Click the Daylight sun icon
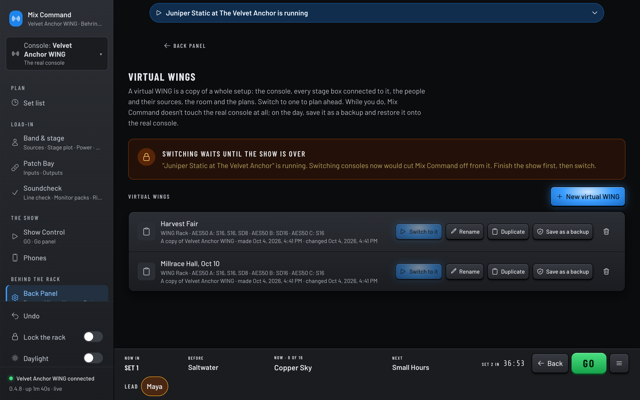Viewport: 640px width, 400px height. [x=15, y=358]
